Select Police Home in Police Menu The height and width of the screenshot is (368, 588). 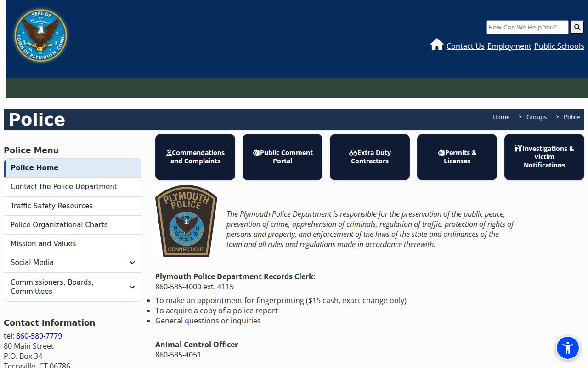point(73,168)
